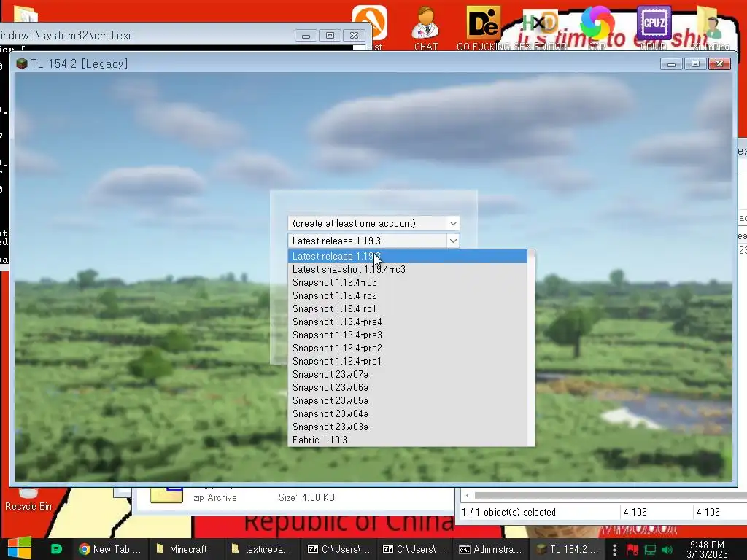This screenshot has height=560, width=747.
Task: Choose Fabric 1.19.3 version
Action: click(x=407, y=440)
